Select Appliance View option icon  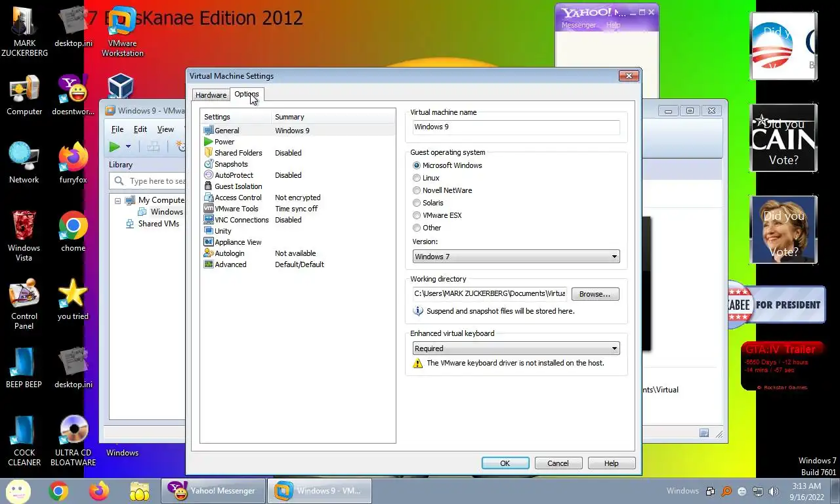pos(209,242)
